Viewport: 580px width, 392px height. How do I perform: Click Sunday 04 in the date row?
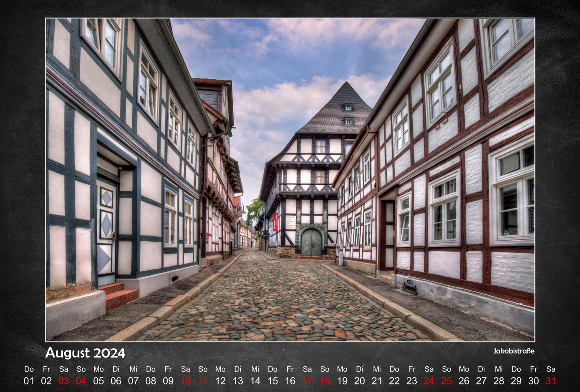[x=81, y=381]
